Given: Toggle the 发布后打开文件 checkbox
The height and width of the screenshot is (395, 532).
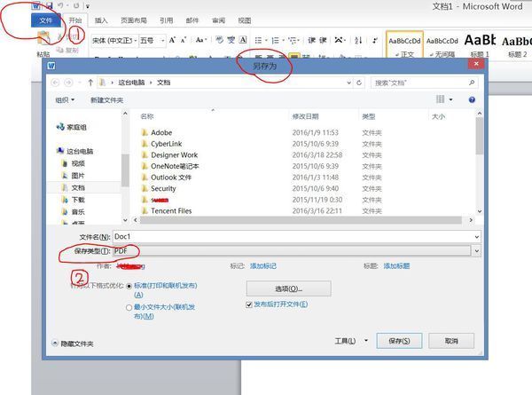Looking at the screenshot, I should click(249, 304).
